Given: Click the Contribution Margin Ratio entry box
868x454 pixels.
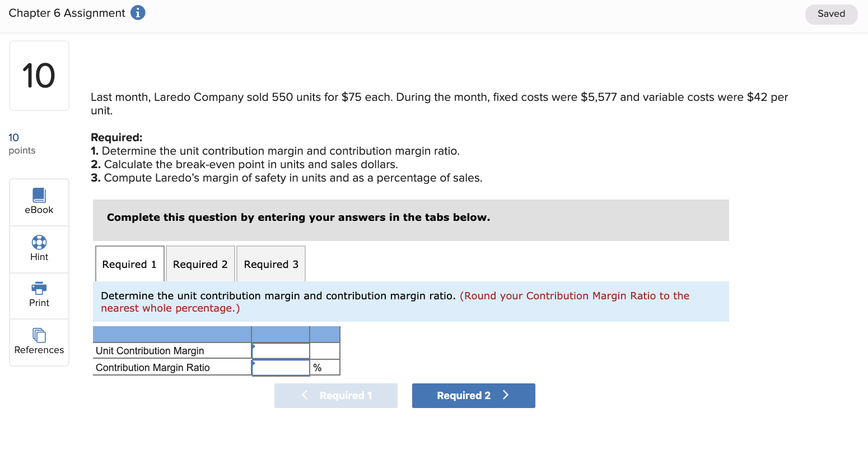Looking at the screenshot, I should pyautogui.click(x=280, y=367).
